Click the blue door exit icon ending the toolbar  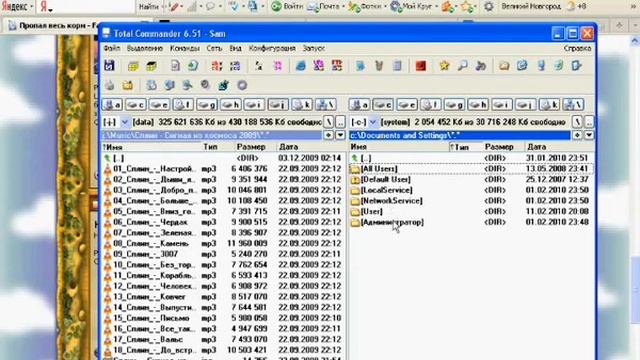(x=576, y=66)
